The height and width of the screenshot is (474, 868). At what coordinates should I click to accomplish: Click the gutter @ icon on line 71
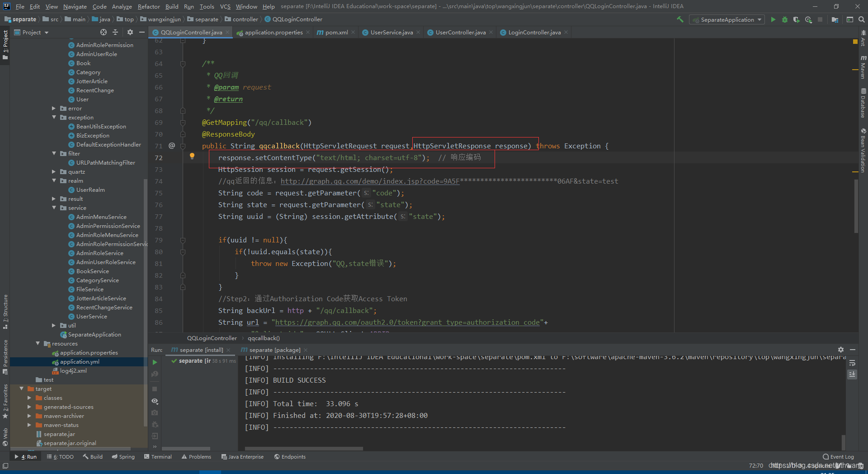tap(172, 146)
